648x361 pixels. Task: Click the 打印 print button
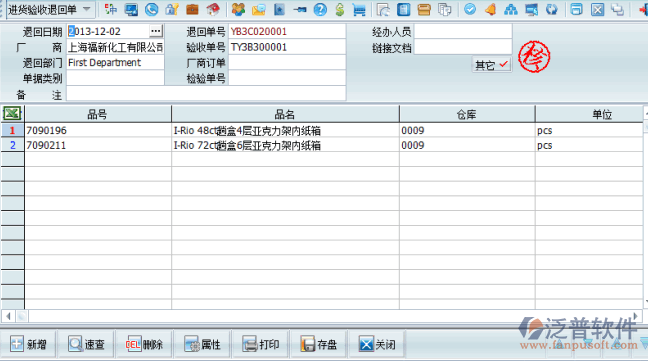[261, 344]
